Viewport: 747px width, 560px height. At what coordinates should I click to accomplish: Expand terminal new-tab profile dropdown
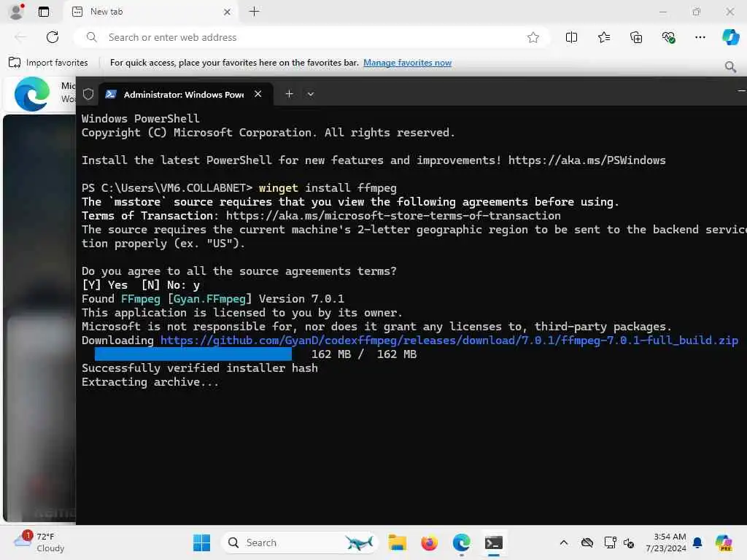[x=311, y=94]
